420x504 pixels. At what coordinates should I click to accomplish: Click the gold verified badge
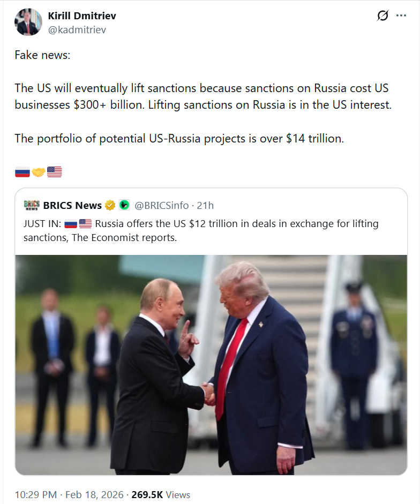[x=110, y=205]
